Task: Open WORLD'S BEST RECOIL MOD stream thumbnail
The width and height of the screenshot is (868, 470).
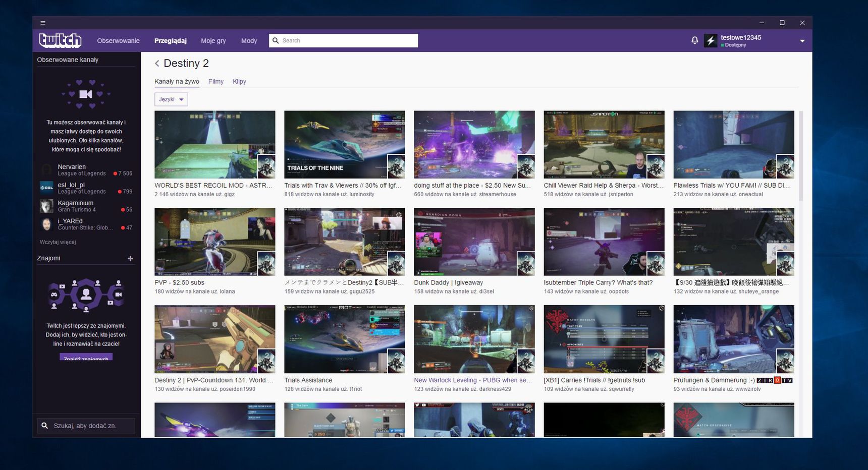Action: [x=215, y=145]
